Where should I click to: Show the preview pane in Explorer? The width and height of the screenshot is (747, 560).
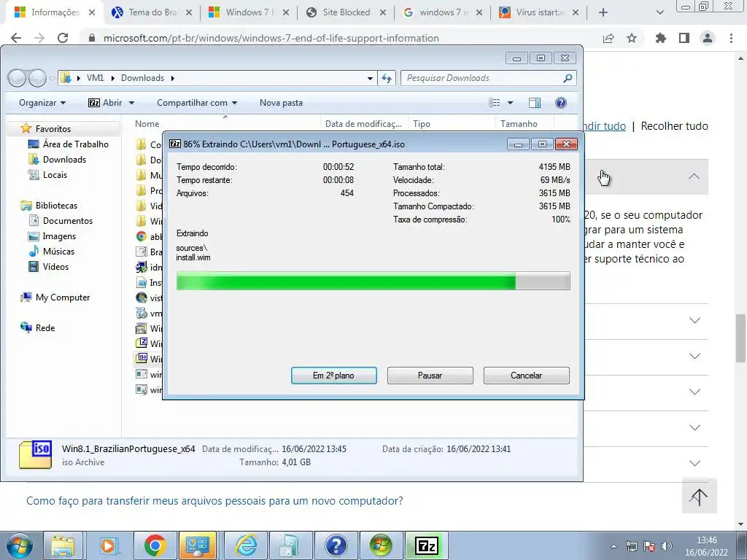(x=535, y=103)
